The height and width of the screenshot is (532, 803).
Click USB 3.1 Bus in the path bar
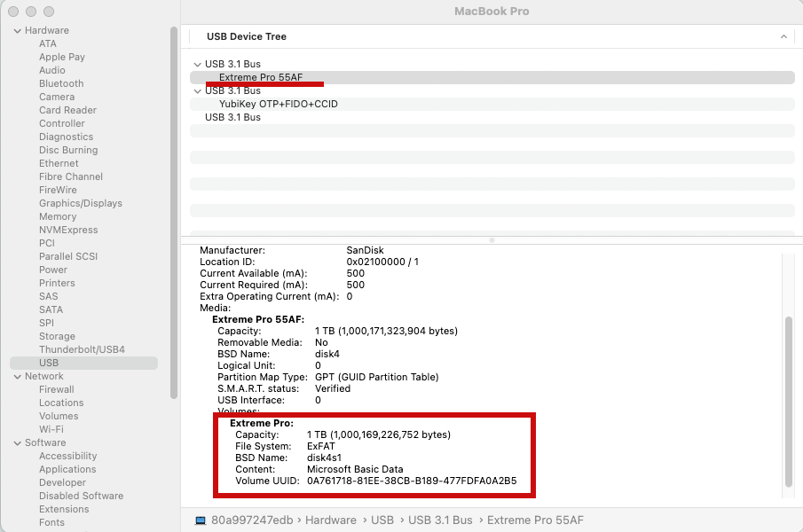click(440, 520)
